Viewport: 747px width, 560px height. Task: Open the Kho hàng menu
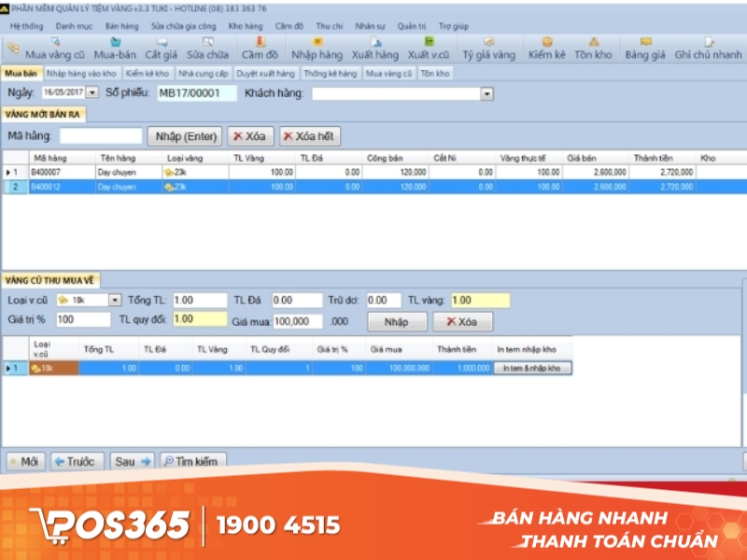pos(246,26)
